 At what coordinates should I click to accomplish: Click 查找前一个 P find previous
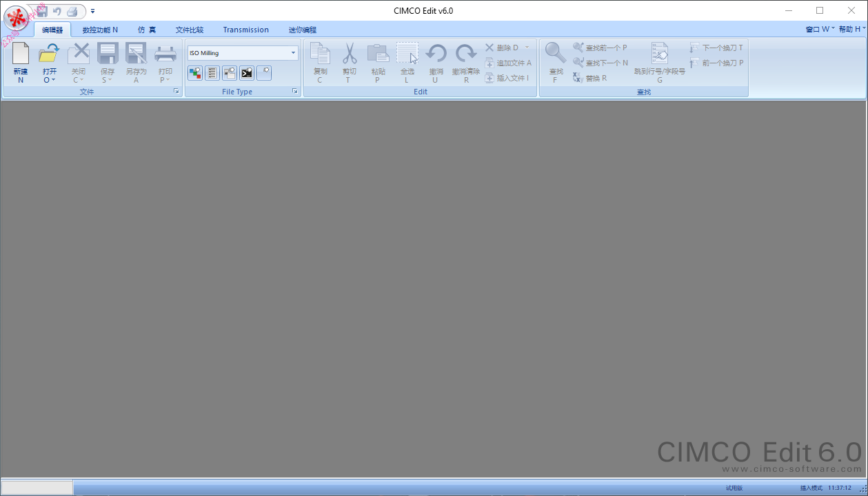(600, 48)
